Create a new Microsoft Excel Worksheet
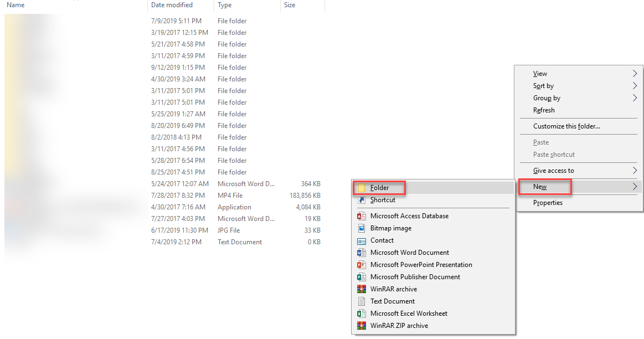Viewport: 644px width, 339px height. click(434, 314)
